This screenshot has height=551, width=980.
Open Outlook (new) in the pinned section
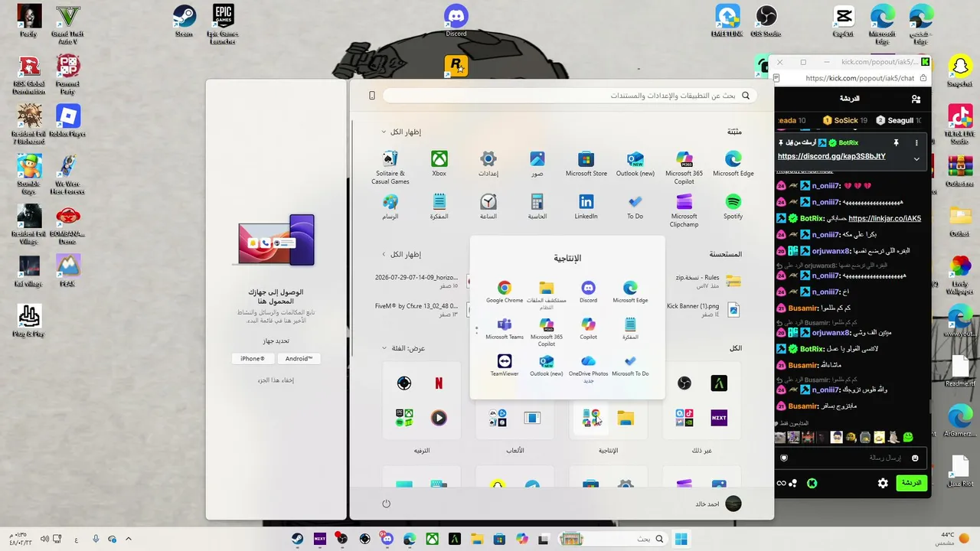(635, 164)
